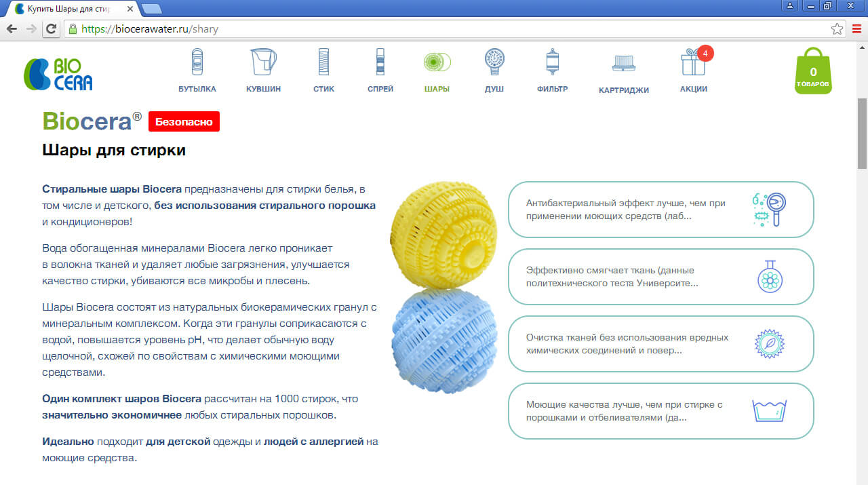Bookmark this page with the star icon
Image resolution: width=868 pixels, height=485 pixels.
tap(837, 29)
